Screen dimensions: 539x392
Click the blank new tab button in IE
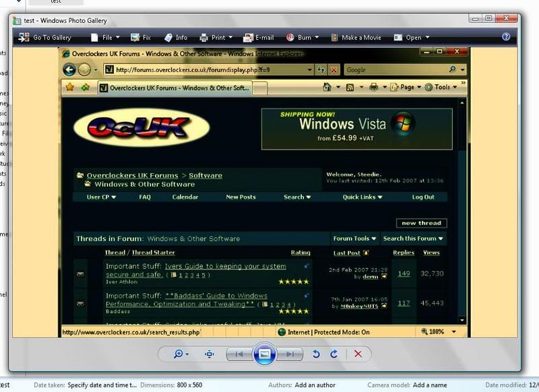coord(260,88)
